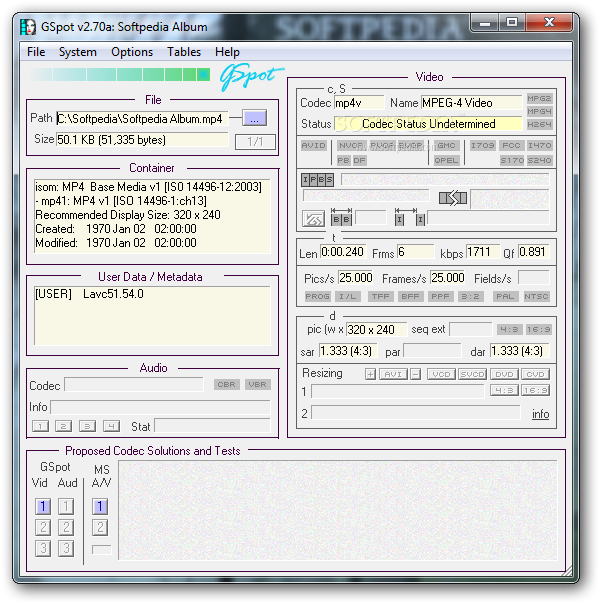Toggle the 16:9 button in Resizing section
The height and width of the screenshot is (604, 600).
535,391
